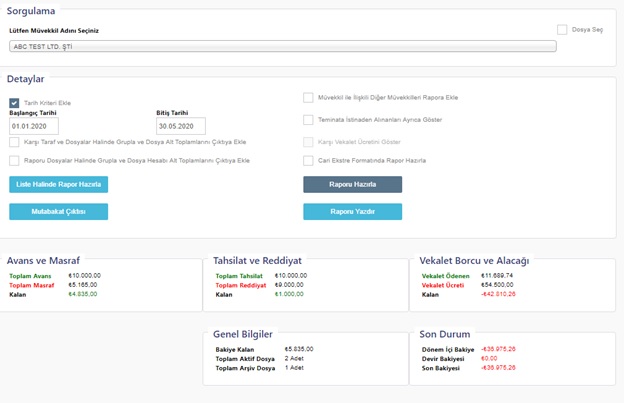Image resolution: width=624 pixels, height=403 pixels.
Task: Click the Vekalet Ücreti amount value
Action: coord(496,285)
